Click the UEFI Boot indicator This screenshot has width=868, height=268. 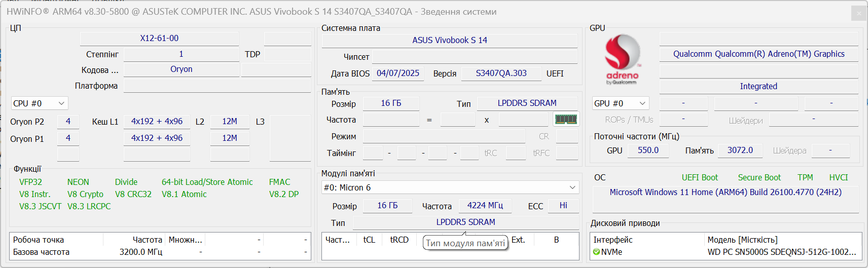tap(700, 177)
